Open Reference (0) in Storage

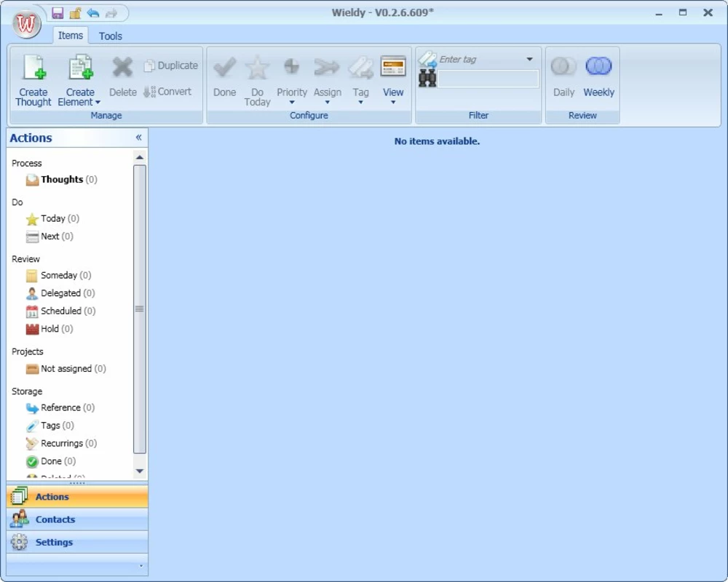[60, 407]
